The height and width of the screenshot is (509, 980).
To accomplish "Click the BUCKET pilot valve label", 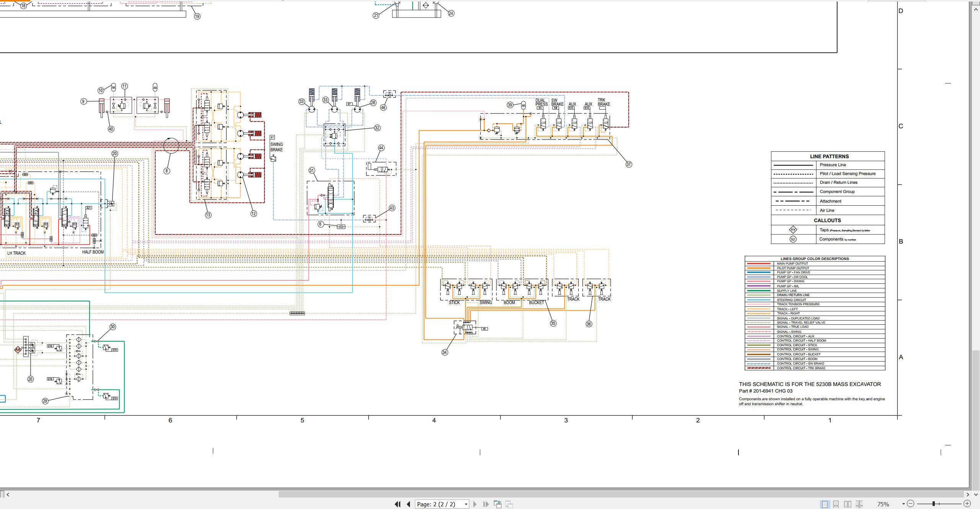I will 536,303.
